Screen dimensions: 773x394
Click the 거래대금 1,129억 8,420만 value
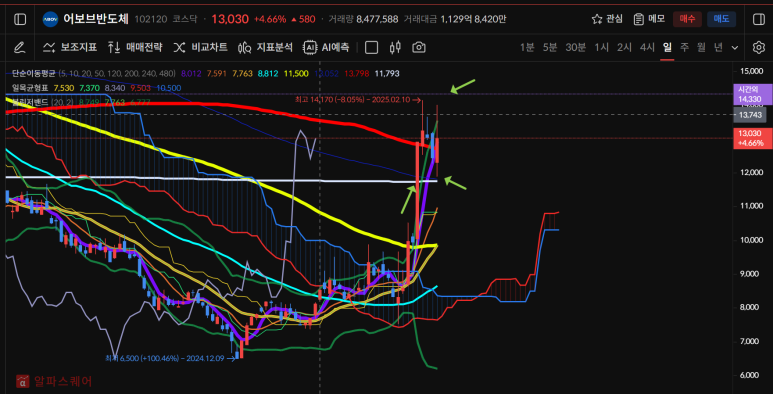coord(473,19)
